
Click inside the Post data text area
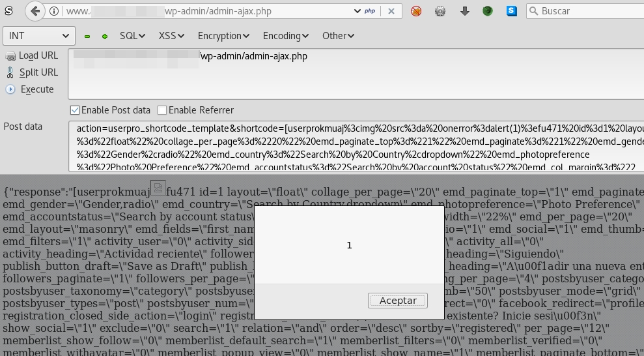[356, 146]
